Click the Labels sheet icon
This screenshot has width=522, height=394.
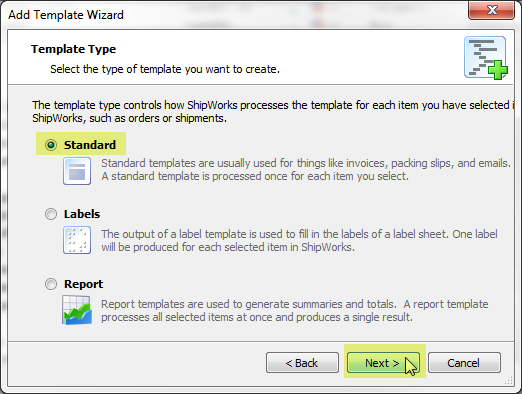click(77, 240)
